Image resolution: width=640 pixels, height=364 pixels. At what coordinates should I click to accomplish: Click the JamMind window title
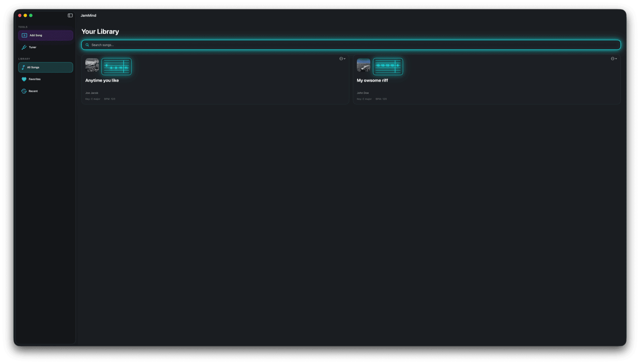point(88,16)
